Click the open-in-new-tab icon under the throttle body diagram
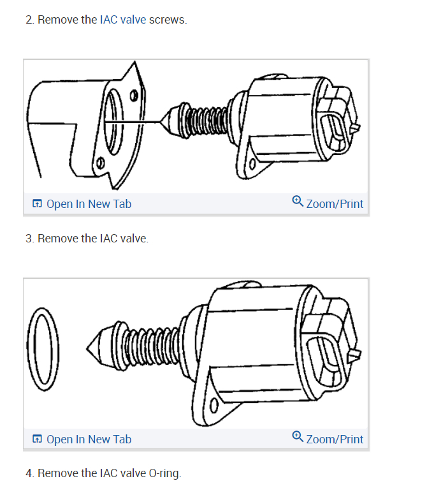Screen dimensions: 448x495 (37, 203)
